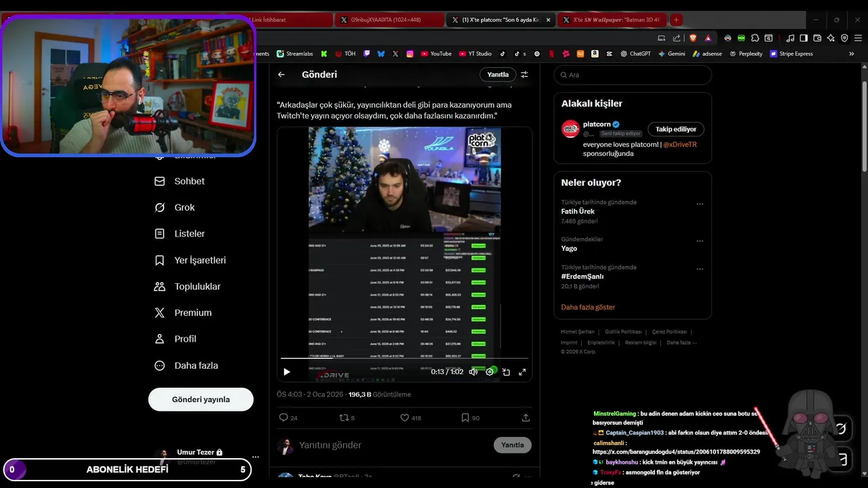
Task: Expand hidden bookmarks with double chevron
Action: (852, 54)
